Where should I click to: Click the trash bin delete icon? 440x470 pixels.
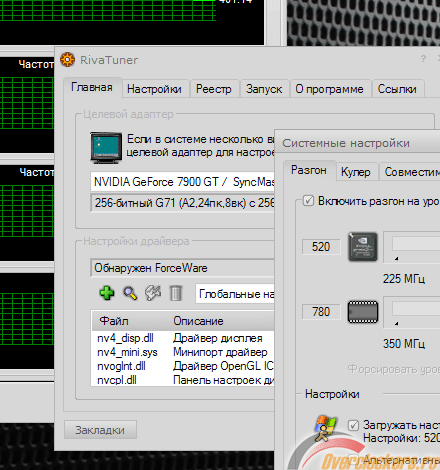coord(176,293)
